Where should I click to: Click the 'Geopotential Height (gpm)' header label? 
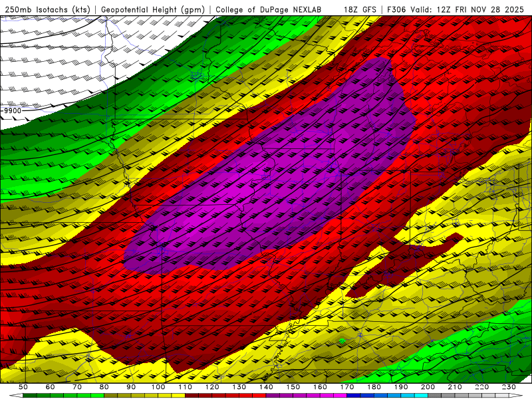click(x=153, y=9)
